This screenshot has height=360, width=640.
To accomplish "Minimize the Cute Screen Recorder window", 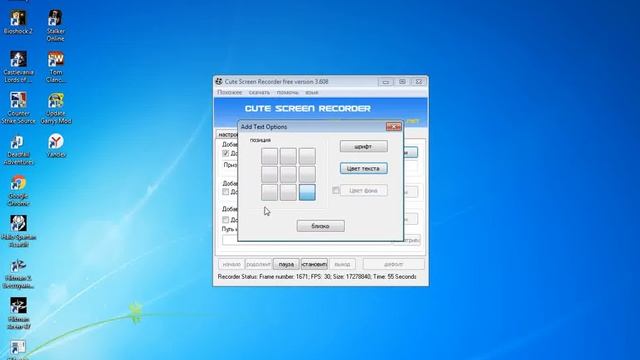I will (385, 82).
